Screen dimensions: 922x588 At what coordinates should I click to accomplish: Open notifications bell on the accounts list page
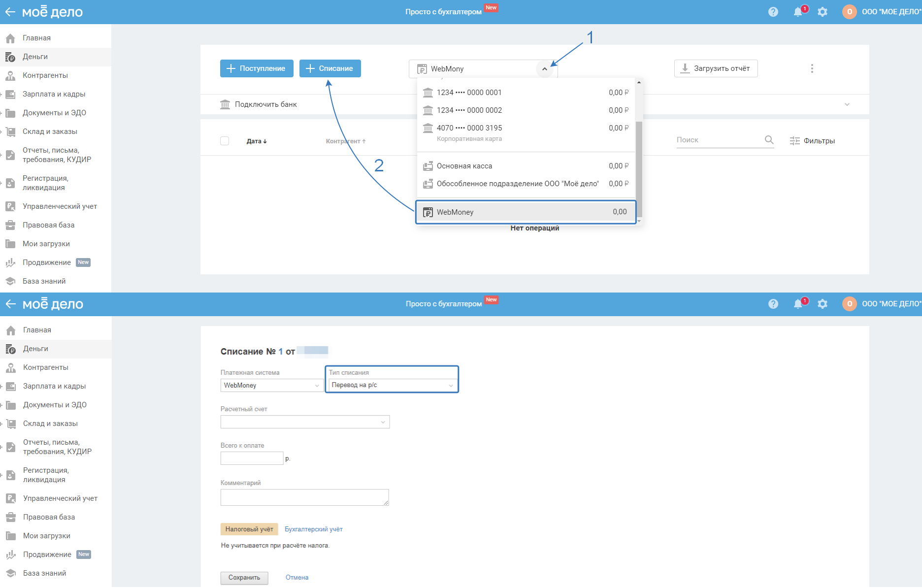(x=798, y=12)
